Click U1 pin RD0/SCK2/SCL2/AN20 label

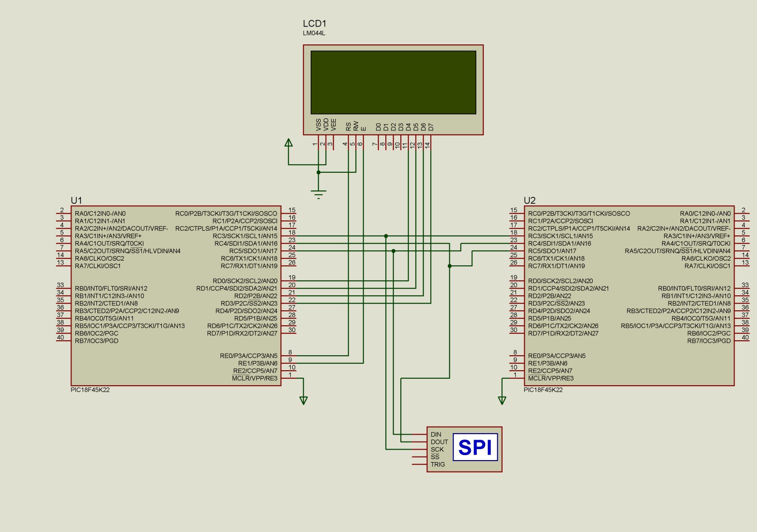click(245, 281)
